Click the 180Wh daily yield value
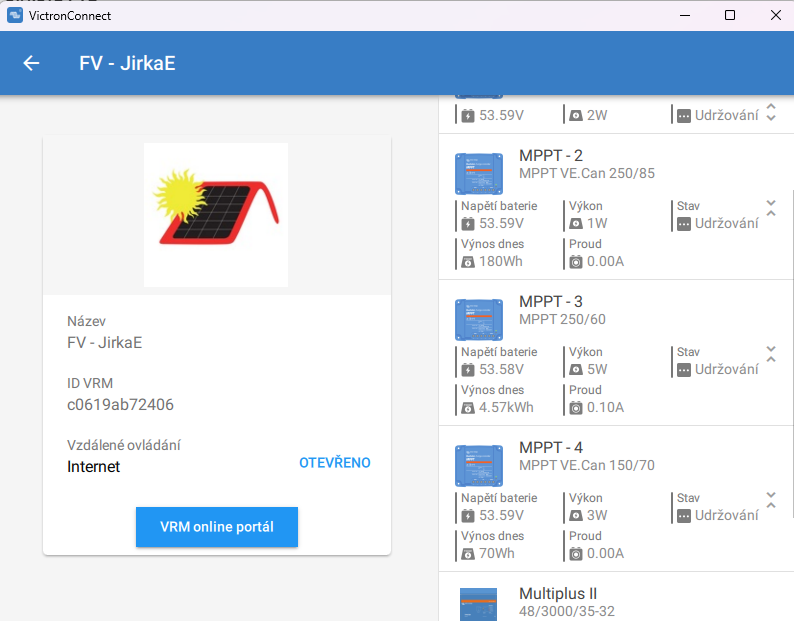 point(500,261)
